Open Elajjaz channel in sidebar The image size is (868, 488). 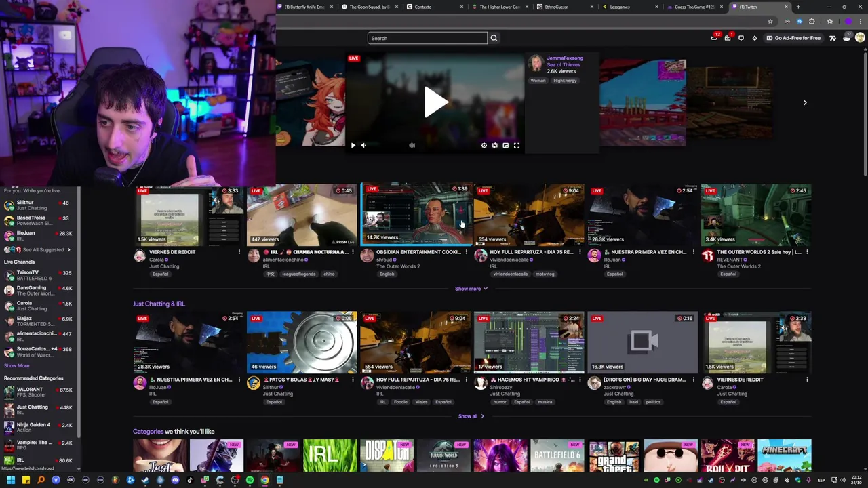pyautogui.click(x=39, y=321)
